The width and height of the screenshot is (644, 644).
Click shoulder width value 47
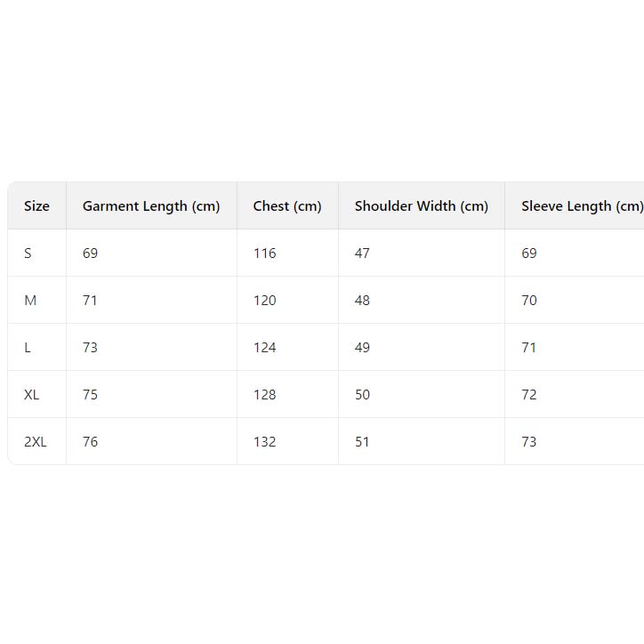tap(362, 254)
